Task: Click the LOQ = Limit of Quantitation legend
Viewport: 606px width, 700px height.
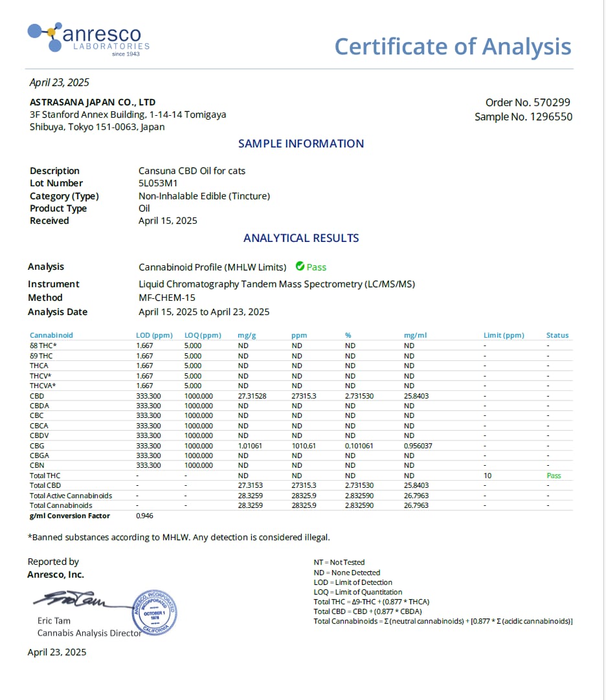Action: tap(358, 592)
